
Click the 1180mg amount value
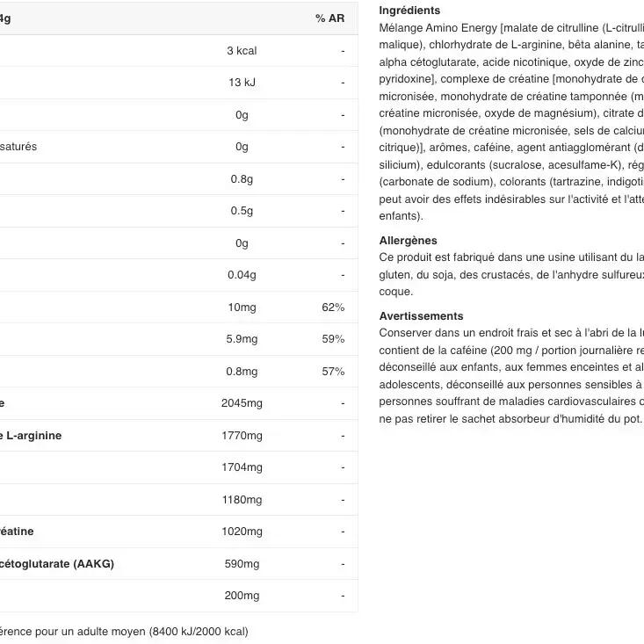(x=242, y=500)
